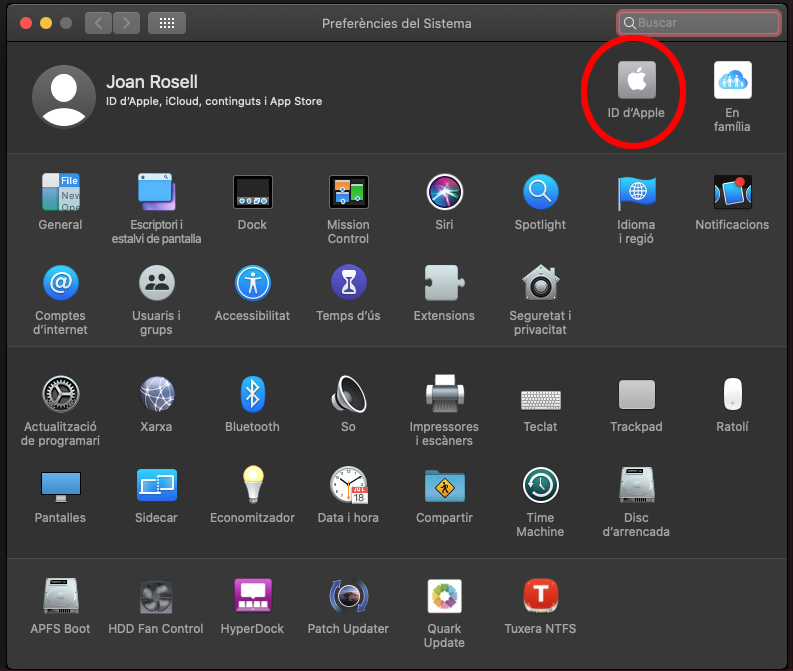This screenshot has width=793, height=671.
Task: Open the Bluetooth settings pane
Action: coord(252,394)
